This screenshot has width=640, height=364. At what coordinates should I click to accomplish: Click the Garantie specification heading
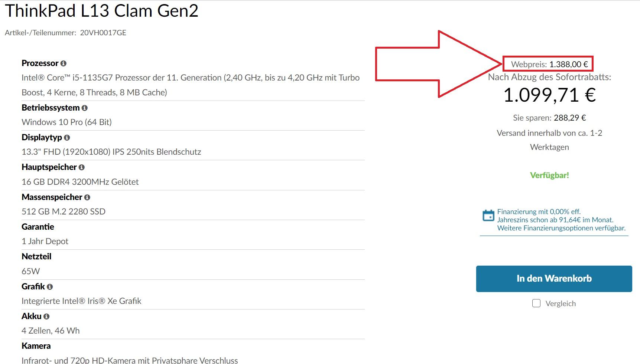coord(38,227)
